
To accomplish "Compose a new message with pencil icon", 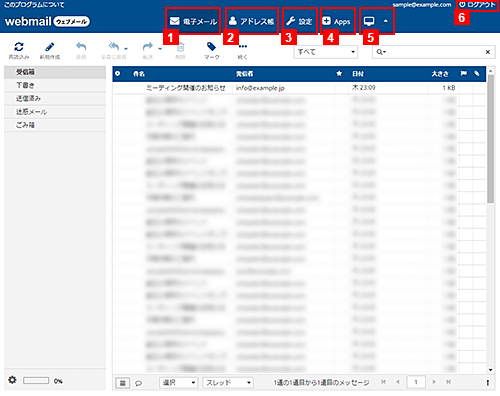I will (50, 47).
